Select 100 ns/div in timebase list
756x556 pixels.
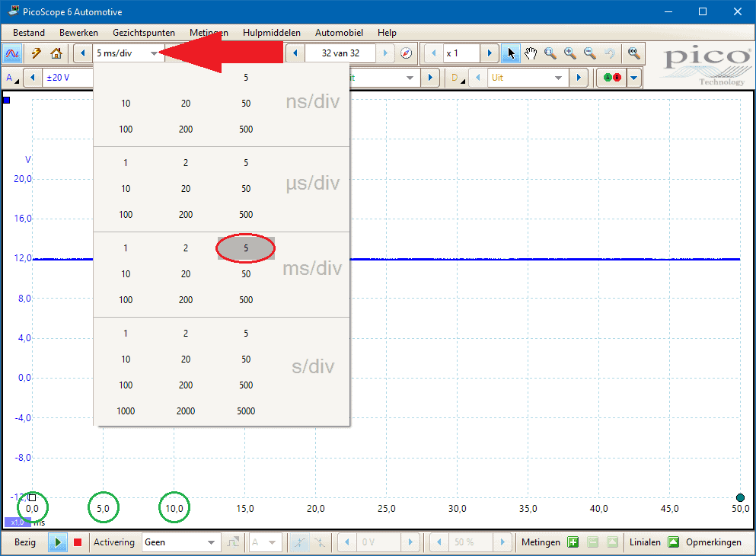126,129
